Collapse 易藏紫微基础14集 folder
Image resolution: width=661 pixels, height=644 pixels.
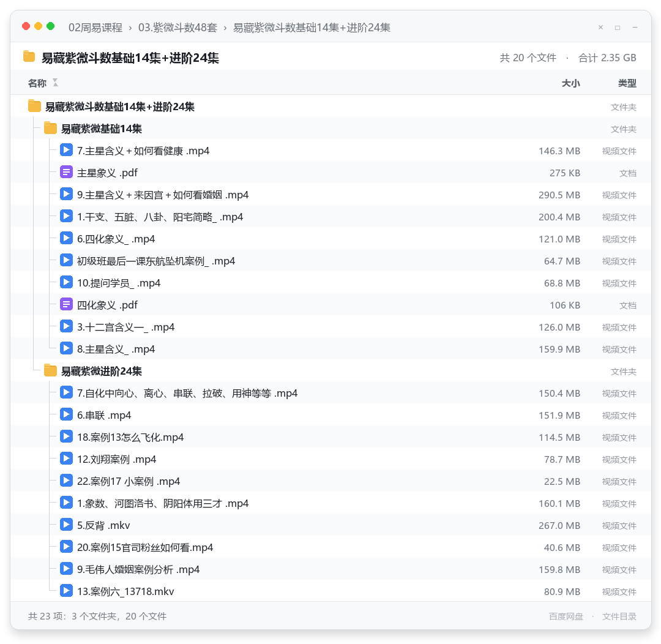[102, 129]
